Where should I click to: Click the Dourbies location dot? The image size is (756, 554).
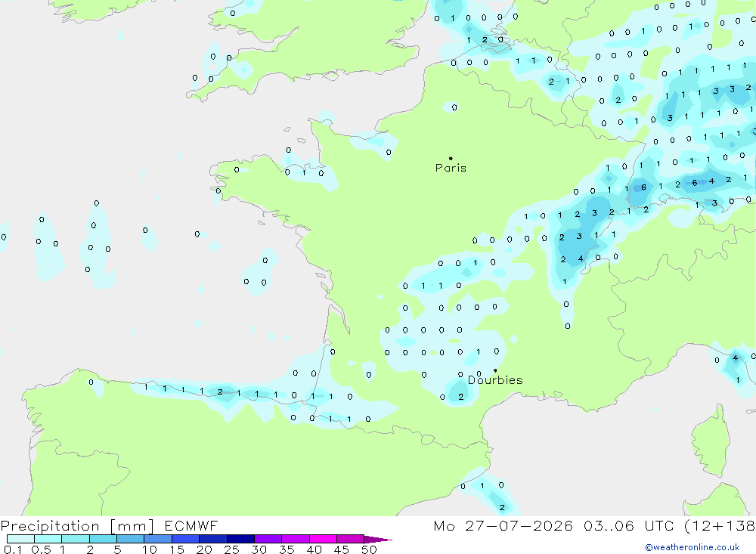click(x=495, y=370)
